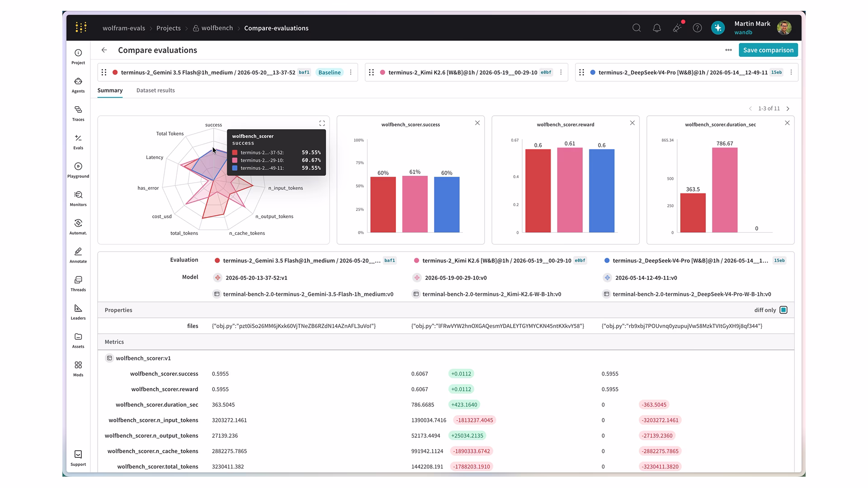Open wolfbench breadcrumb
This screenshot has height=488, width=868.
(x=213, y=28)
